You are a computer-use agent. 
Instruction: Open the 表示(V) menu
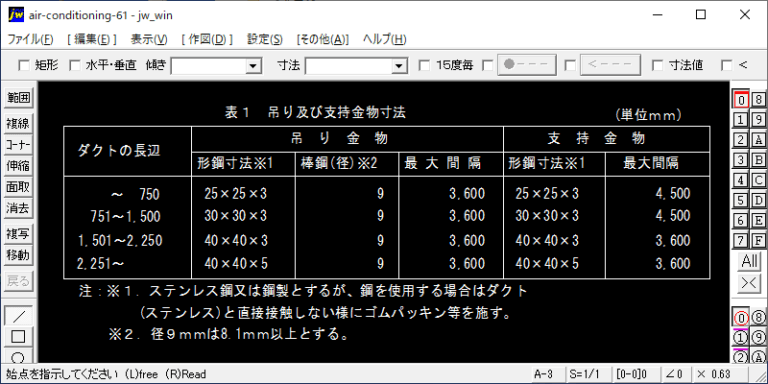point(149,40)
